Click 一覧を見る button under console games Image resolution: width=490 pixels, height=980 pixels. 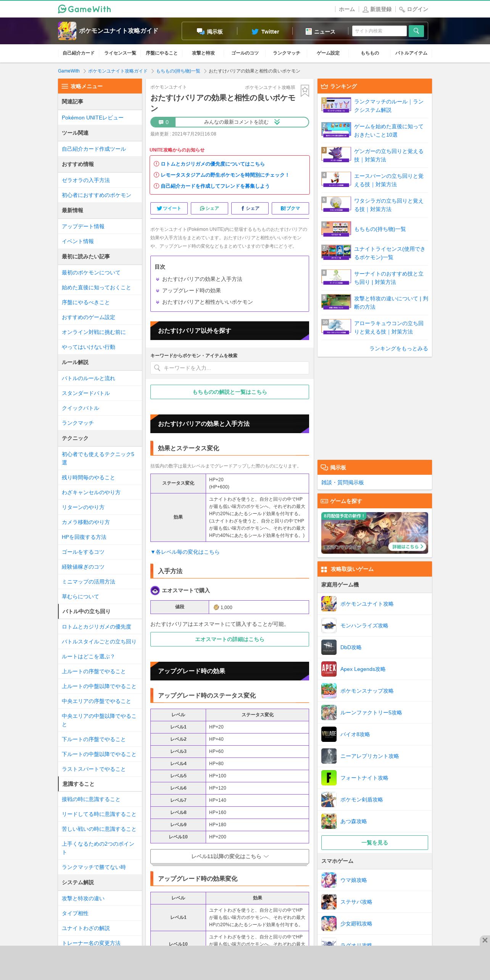(375, 843)
